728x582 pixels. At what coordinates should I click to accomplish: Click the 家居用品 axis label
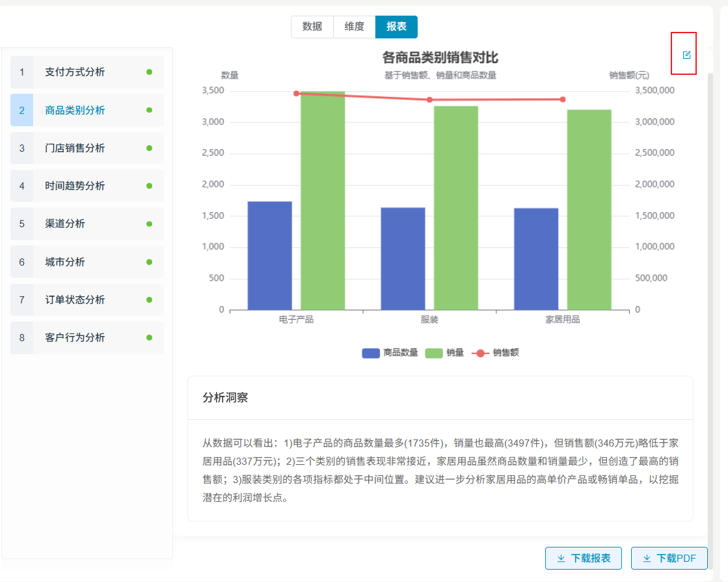click(563, 320)
